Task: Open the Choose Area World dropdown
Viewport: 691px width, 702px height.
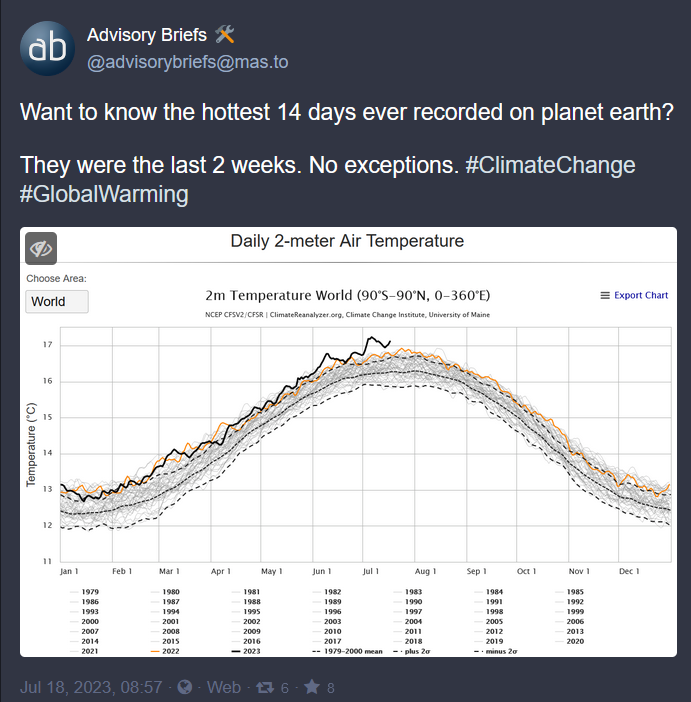Action: (57, 301)
